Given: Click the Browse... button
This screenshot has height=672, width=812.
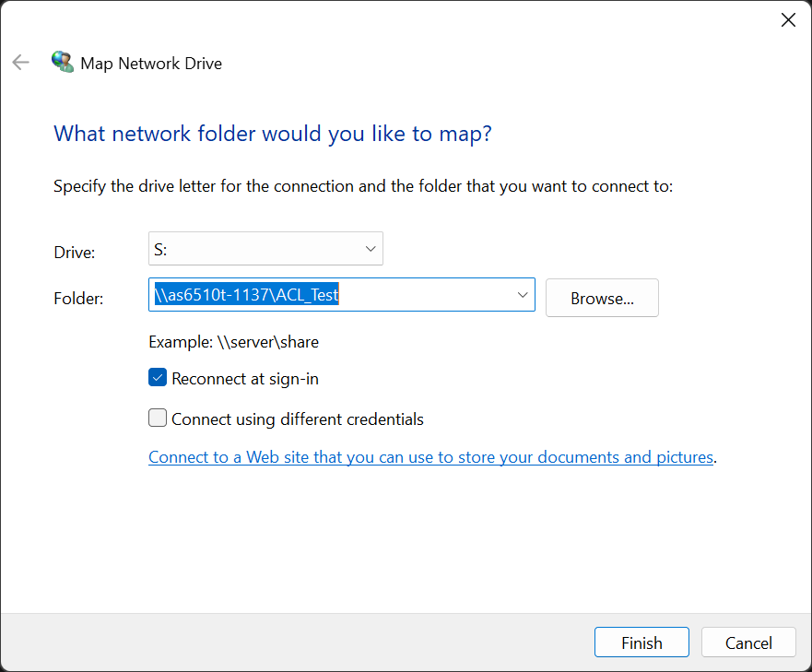Looking at the screenshot, I should pyautogui.click(x=602, y=298).
